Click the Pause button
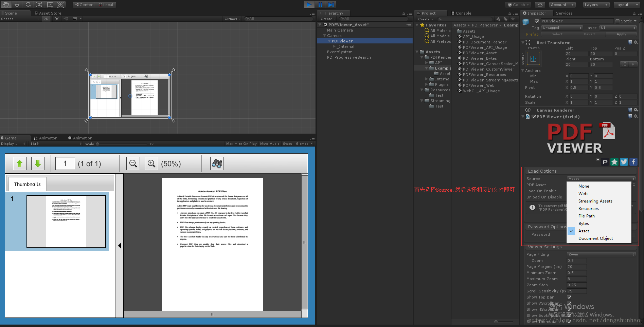 (320, 4)
